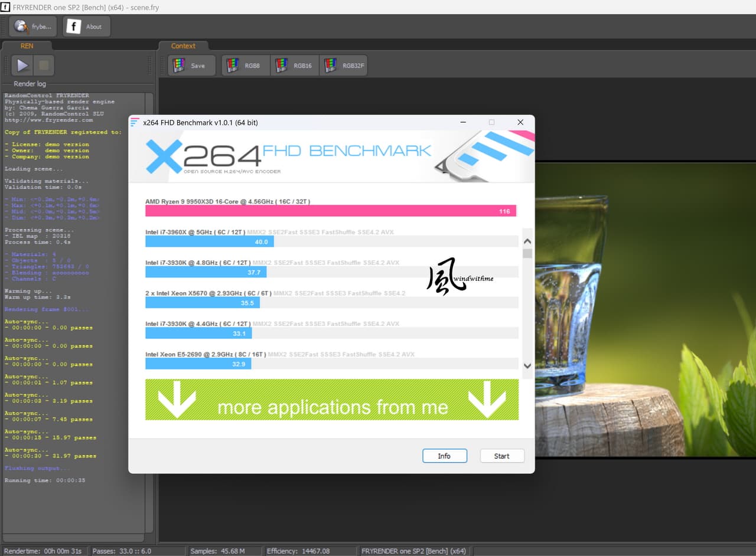Click the 'Render log' panel heading
This screenshot has height=556, width=756.
(30, 84)
